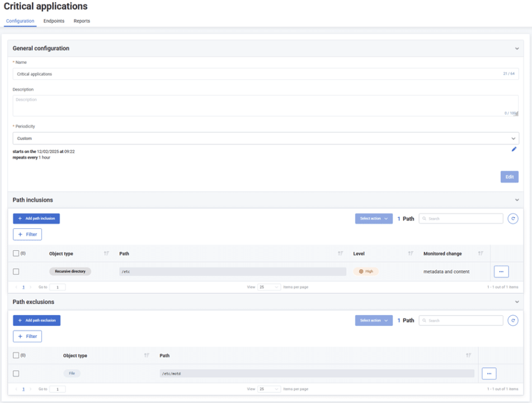Collapse the General configuration section
532x403 pixels.
tap(516, 48)
